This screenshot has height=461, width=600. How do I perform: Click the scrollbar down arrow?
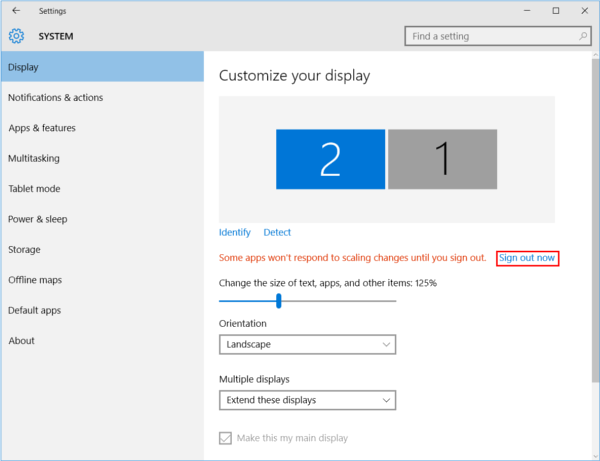click(x=595, y=456)
